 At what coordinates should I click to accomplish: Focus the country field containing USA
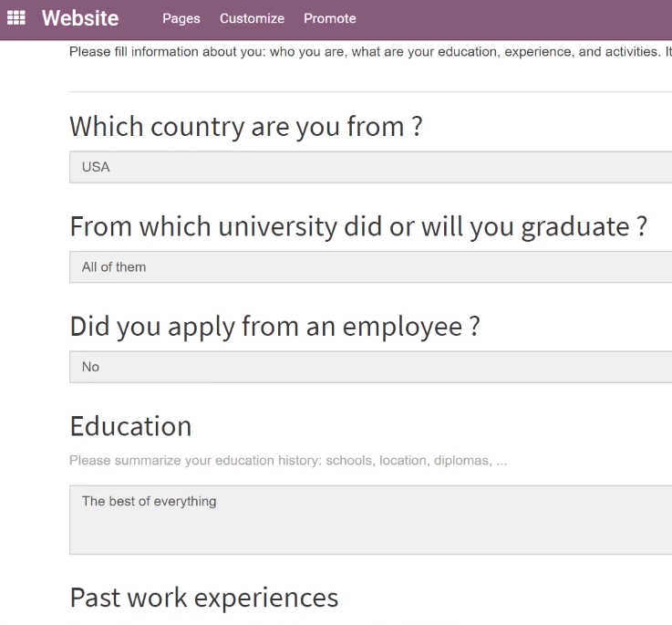[x=371, y=167]
